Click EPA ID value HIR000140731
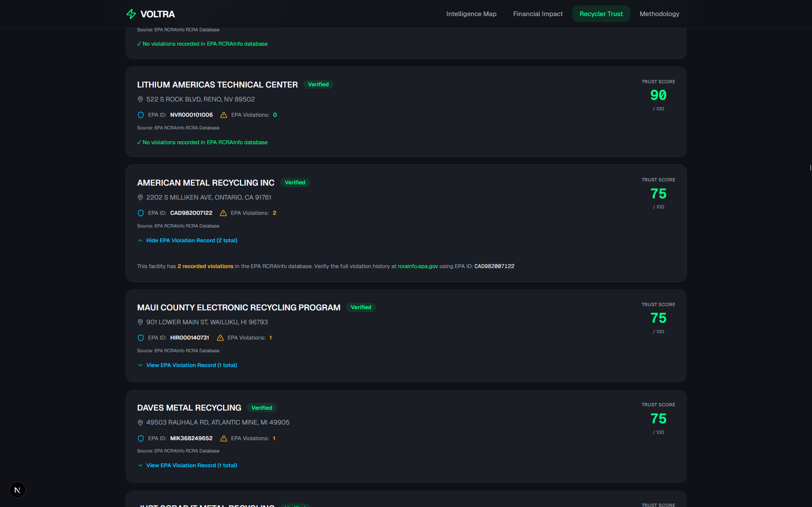Image resolution: width=812 pixels, height=507 pixels. (190, 338)
